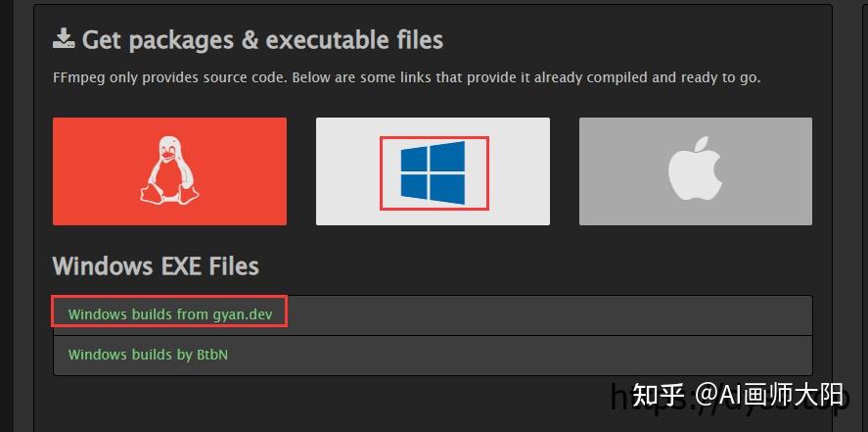Screen dimensions: 868x432
Task: Click the word BtbN in second link
Action: (x=211, y=355)
